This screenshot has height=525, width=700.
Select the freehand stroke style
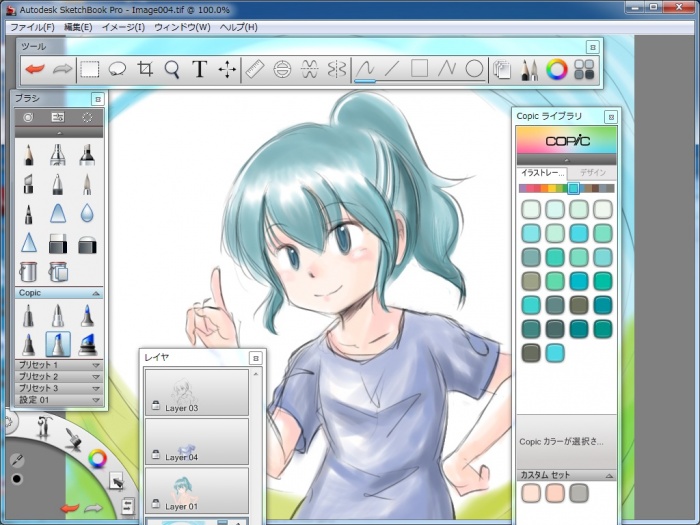click(365, 70)
